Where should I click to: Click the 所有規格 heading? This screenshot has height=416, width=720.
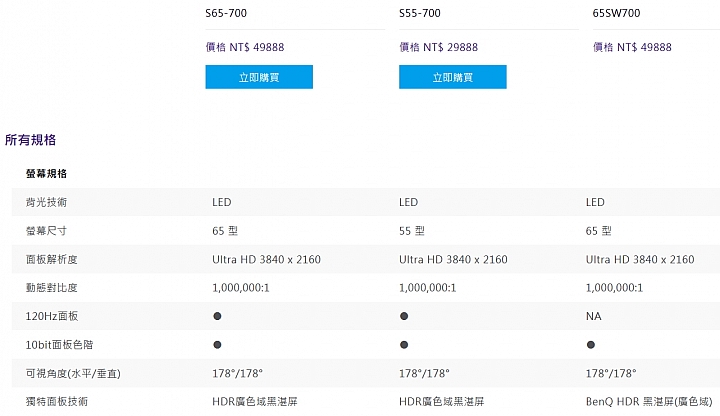pos(30,140)
